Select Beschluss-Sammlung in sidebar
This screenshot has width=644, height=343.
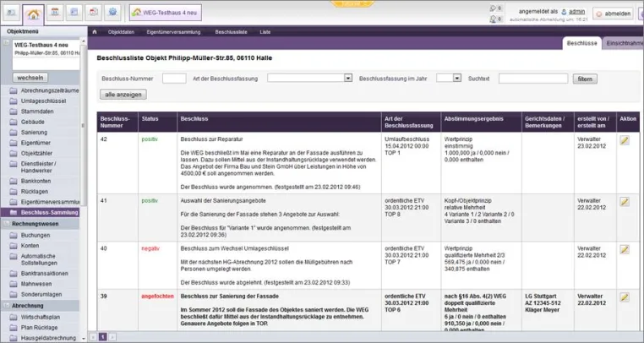tap(40, 212)
